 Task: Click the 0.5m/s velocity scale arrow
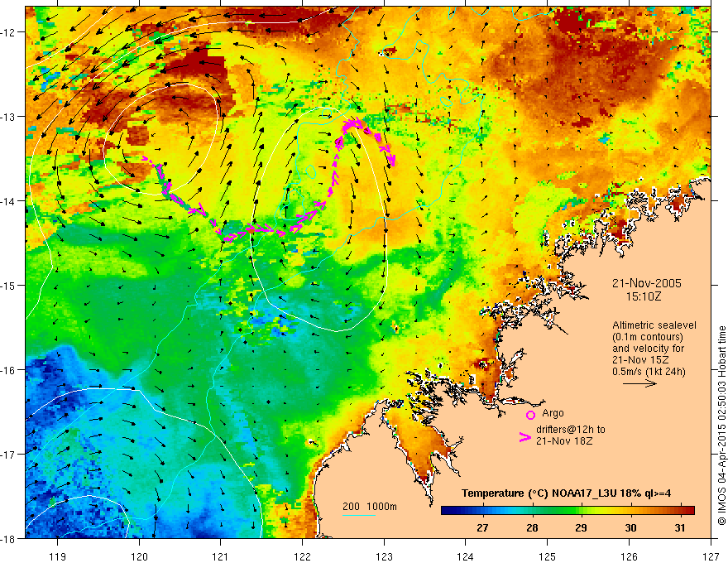click(x=639, y=383)
